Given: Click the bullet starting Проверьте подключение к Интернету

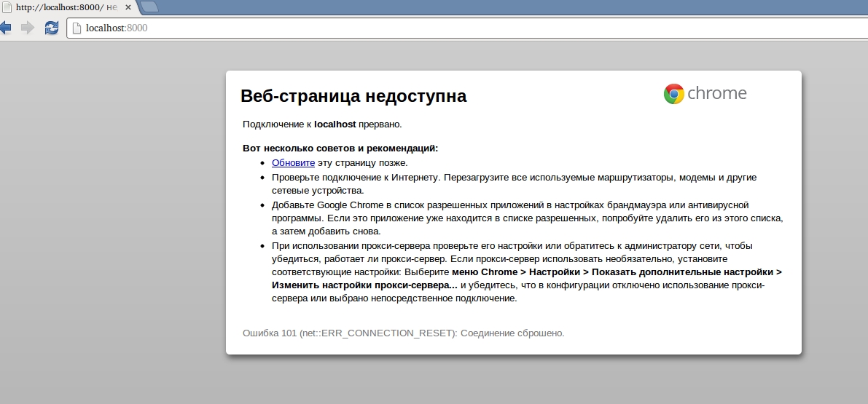Looking at the screenshot, I should pyautogui.click(x=515, y=184).
